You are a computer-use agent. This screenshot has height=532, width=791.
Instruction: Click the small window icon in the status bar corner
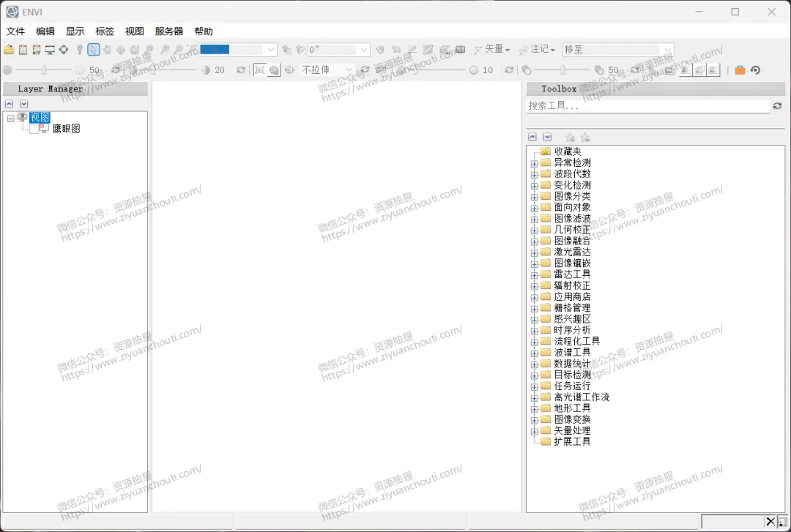(x=782, y=522)
